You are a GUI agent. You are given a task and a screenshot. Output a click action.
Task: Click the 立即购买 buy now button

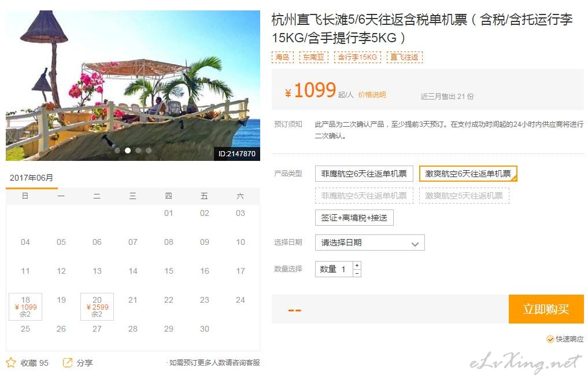coord(546,309)
